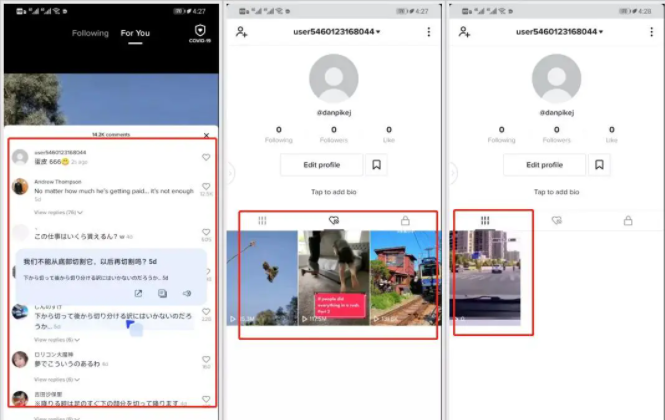This screenshot has width=665, height=420.
Task: Open the COVID-19 shield icon
Action: [x=200, y=33]
